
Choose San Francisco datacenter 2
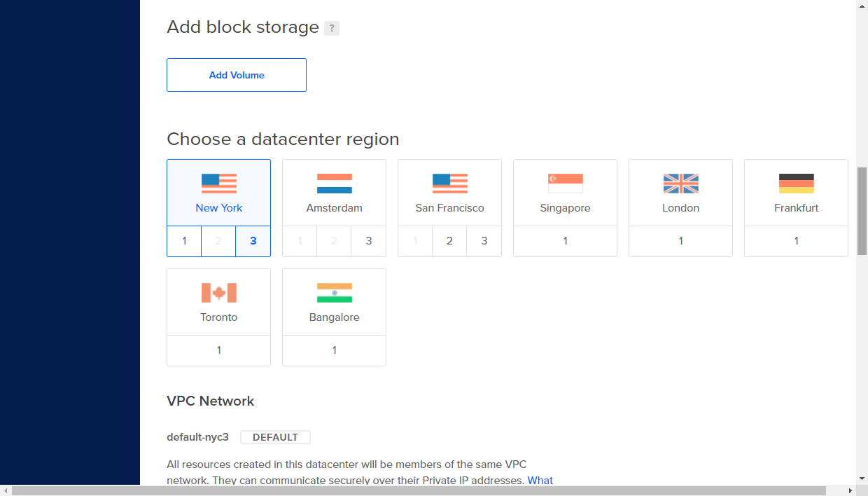(449, 241)
